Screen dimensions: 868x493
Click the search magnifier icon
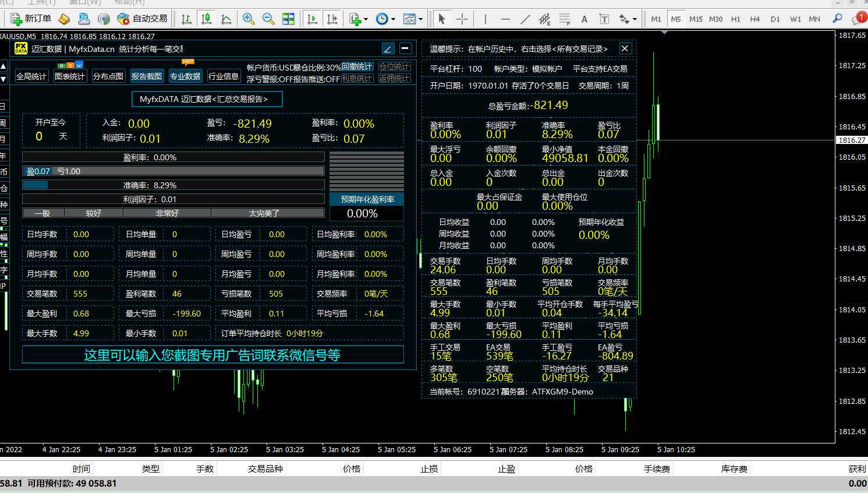837,19
